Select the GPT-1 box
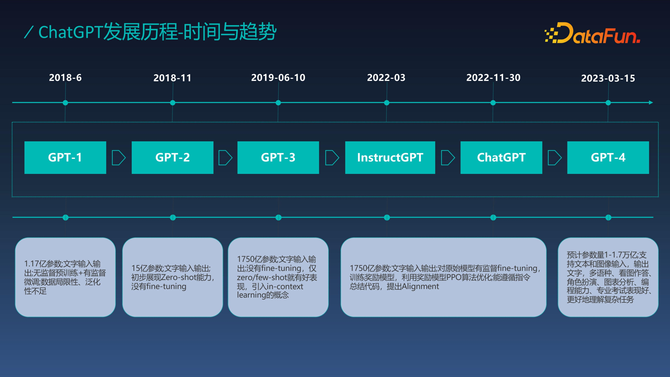670x377 pixels. tap(65, 157)
